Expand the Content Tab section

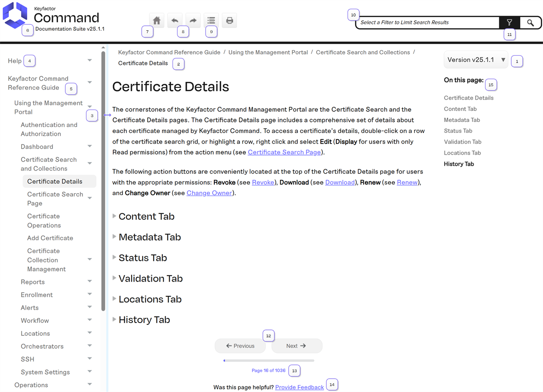click(x=146, y=216)
